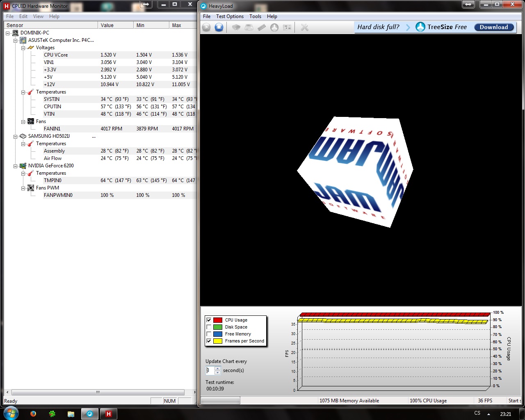Open HeavyLoad Help menu
The image size is (525, 420).
coord(272,16)
